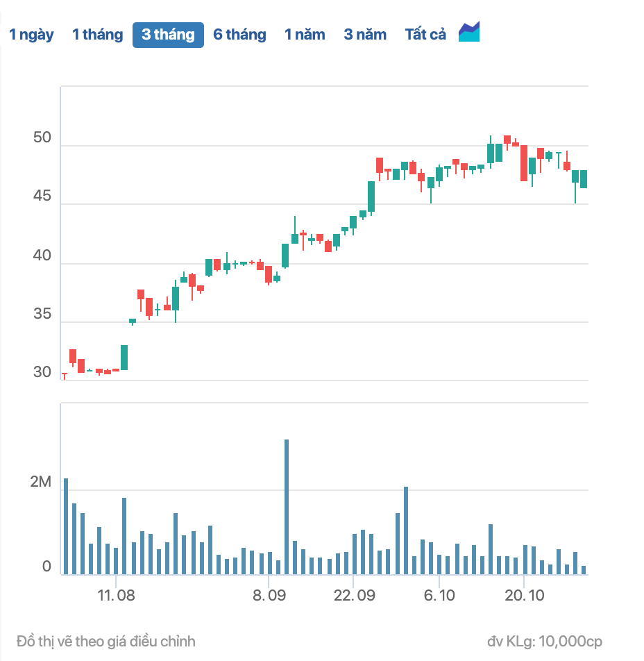
Task: Select the 1 tháng time range
Action: pyautogui.click(x=97, y=35)
